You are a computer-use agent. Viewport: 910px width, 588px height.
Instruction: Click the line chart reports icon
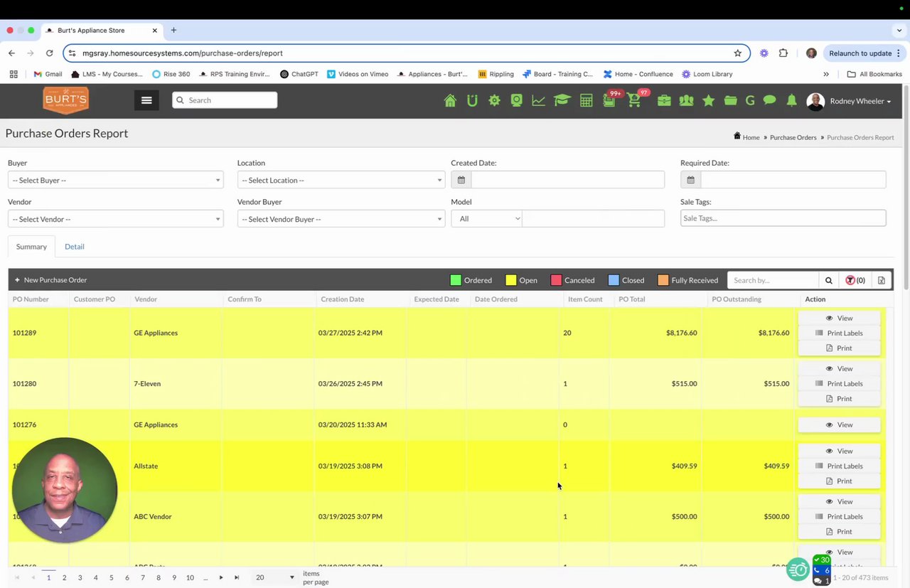539,101
